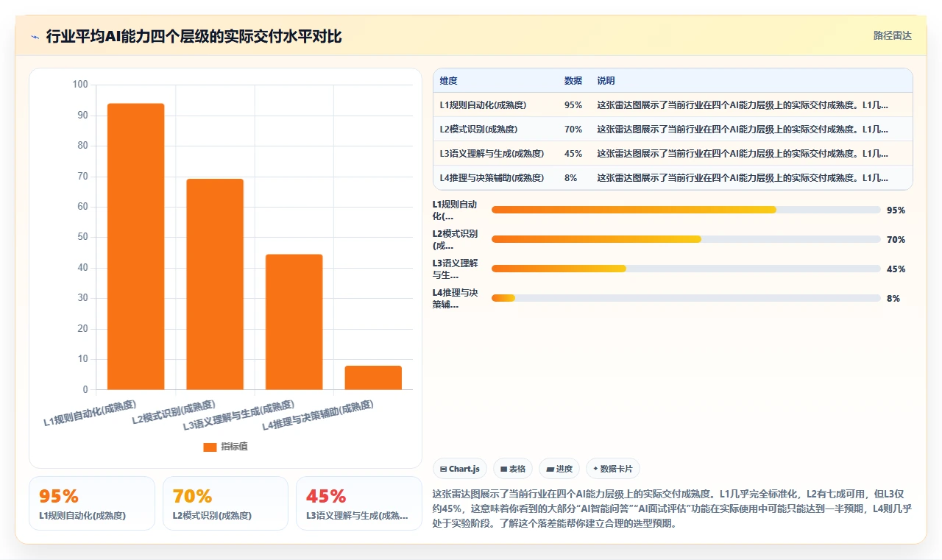
Task: Click the 8% value in the table
Action: click(570, 177)
